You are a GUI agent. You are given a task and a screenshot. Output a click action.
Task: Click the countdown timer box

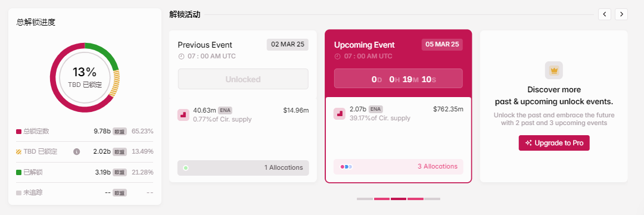(x=399, y=79)
